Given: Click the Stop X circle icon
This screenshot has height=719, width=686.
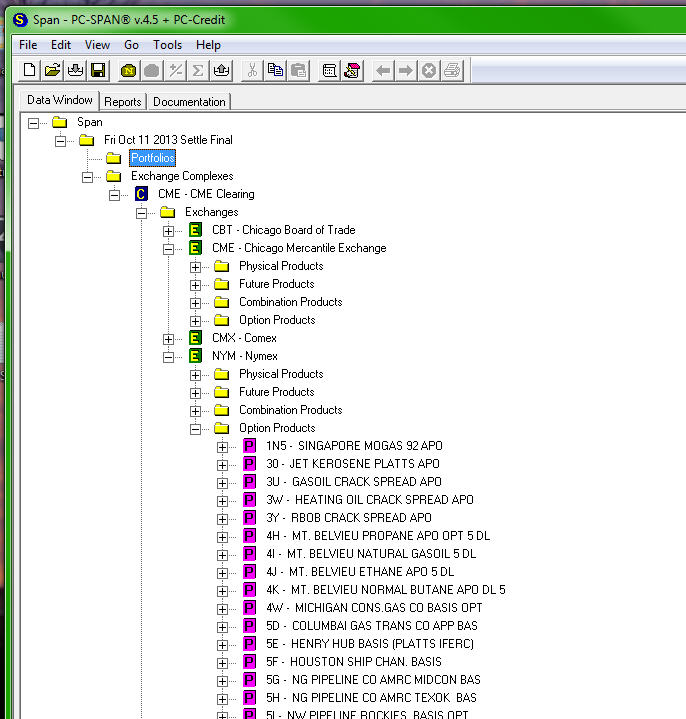Looking at the screenshot, I should (429, 70).
